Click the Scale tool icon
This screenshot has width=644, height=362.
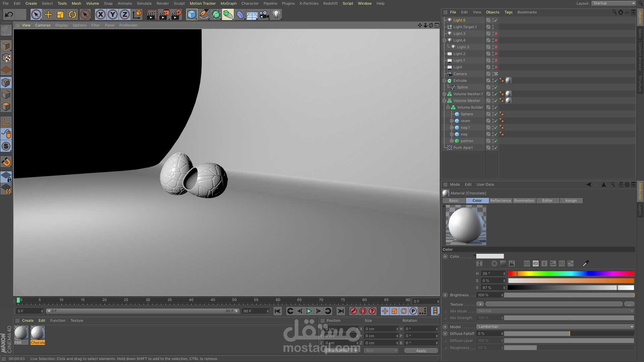click(x=60, y=14)
